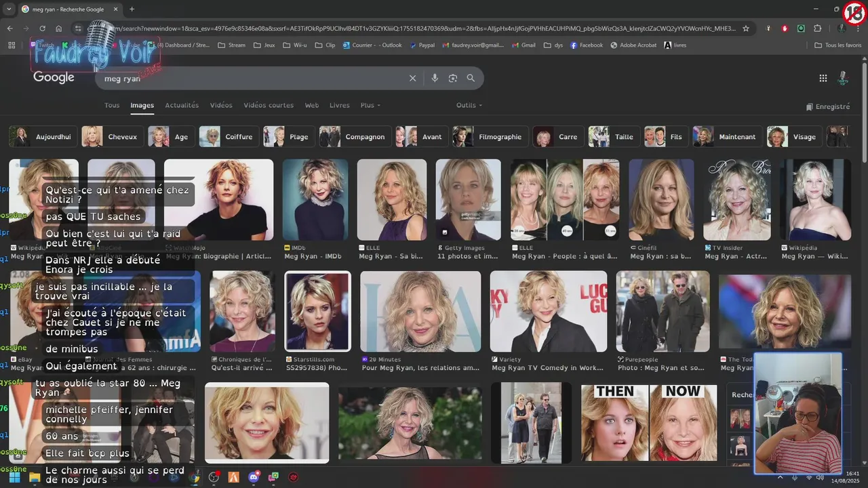Open the Clip bookmarks folder
Screen dimensions: 868x488
coord(325,45)
